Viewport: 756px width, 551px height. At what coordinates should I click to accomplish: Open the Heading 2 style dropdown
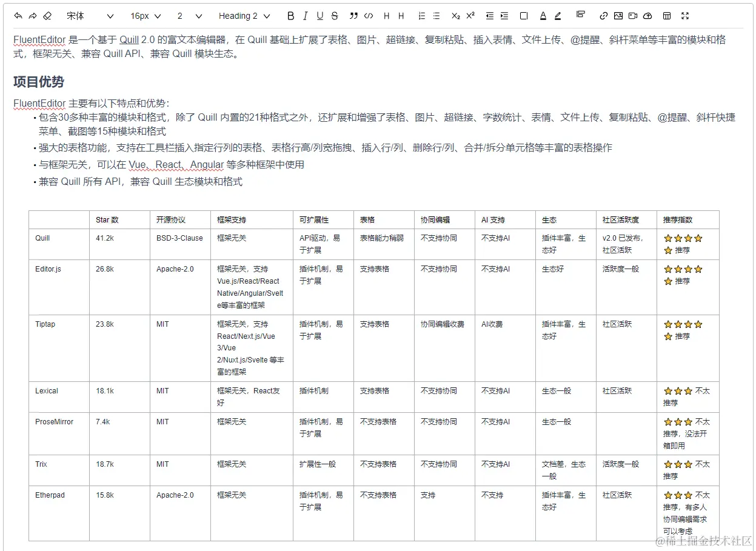(x=244, y=16)
